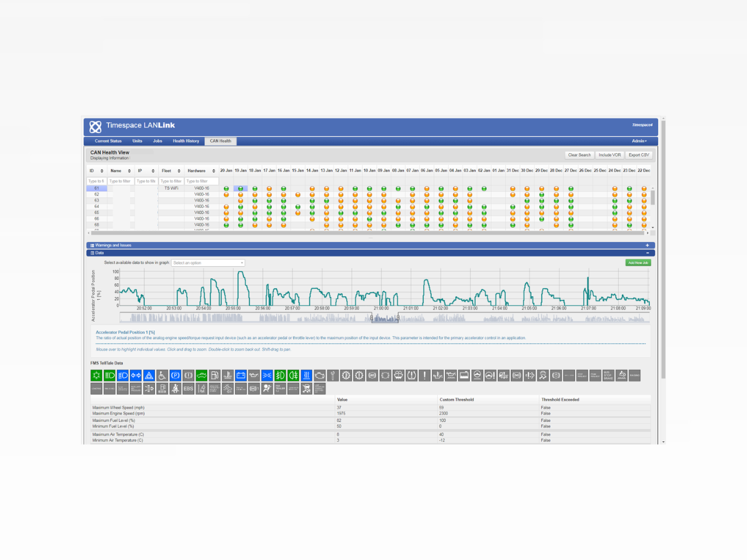Click the Clear Search button

pyautogui.click(x=580, y=155)
